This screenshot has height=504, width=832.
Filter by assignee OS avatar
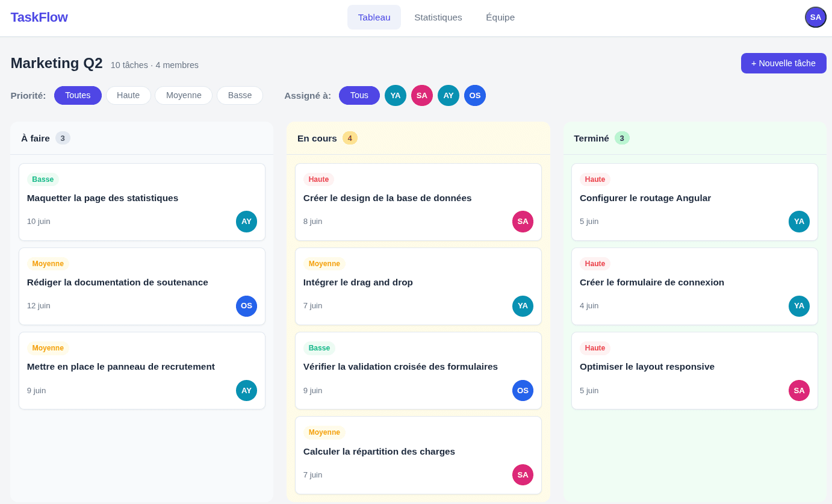(475, 95)
